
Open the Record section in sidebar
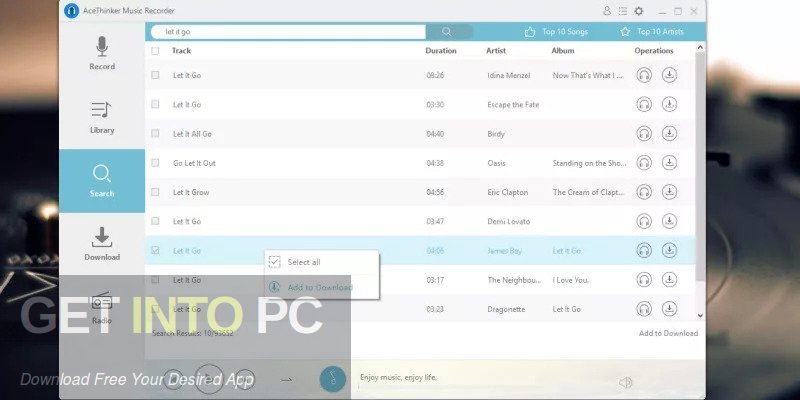click(x=102, y=54)
